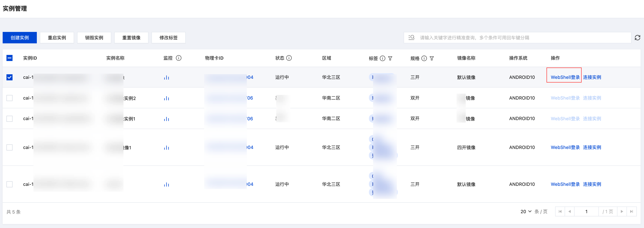Click 连接实例 in the checked row
The width and height of the screenshot is (644, 228).
[592, 77]
